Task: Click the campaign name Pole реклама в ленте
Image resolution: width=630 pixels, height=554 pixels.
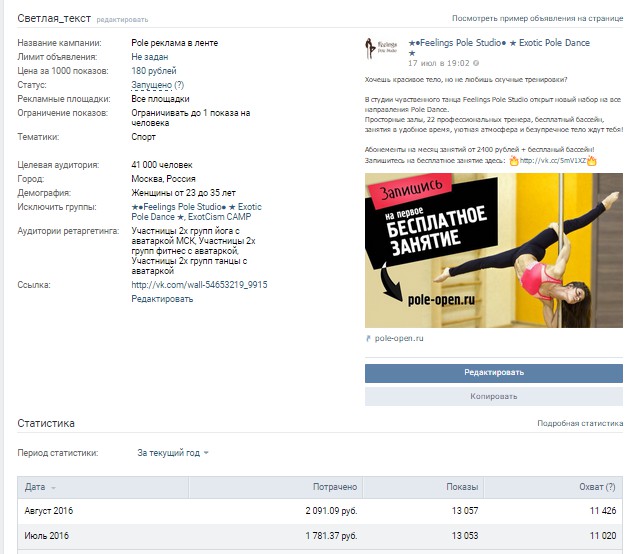Action: pos(175,43)
